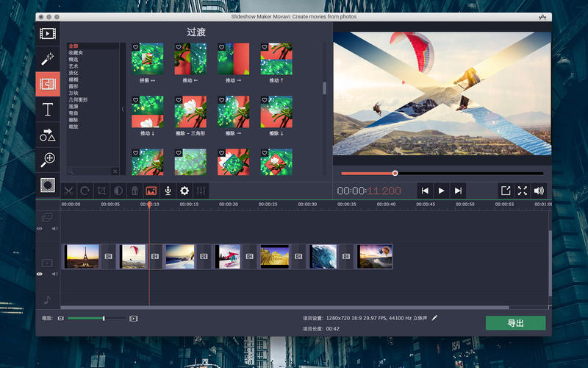588x368 pixels.
Task: Click the trash Delete icon
Action: pos(135,191)
